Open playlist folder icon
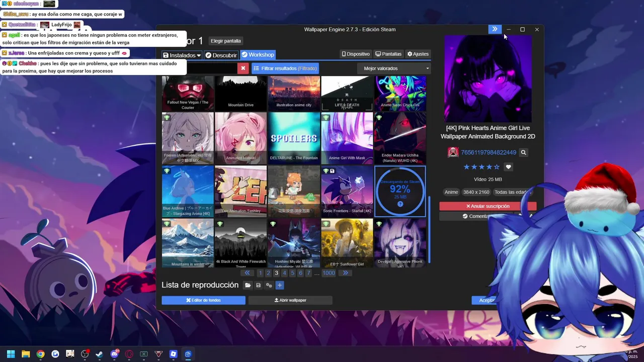Viewport: 644px width, 362px height. [248, 286]
